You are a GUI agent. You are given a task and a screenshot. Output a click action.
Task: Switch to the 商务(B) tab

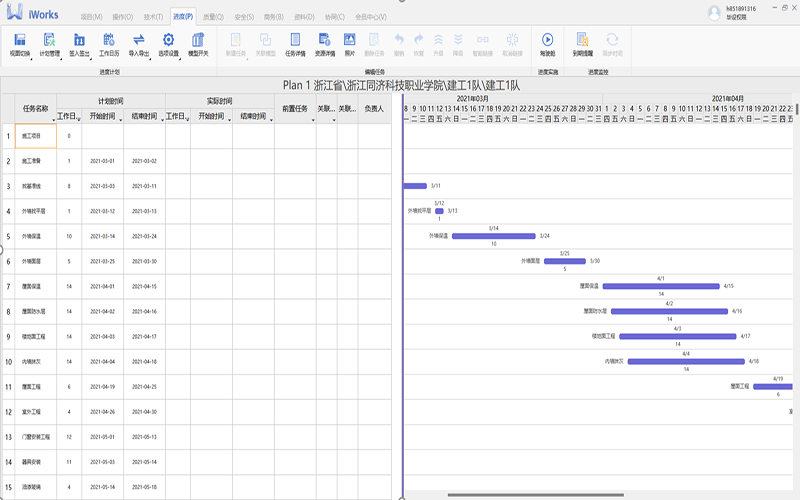(273, 17)
